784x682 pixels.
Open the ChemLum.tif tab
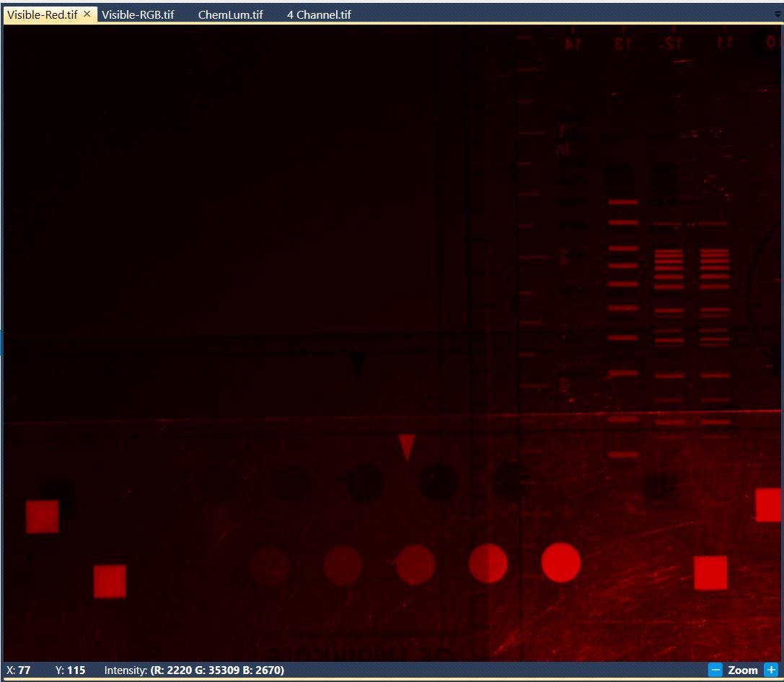click(x=231, y=14)
